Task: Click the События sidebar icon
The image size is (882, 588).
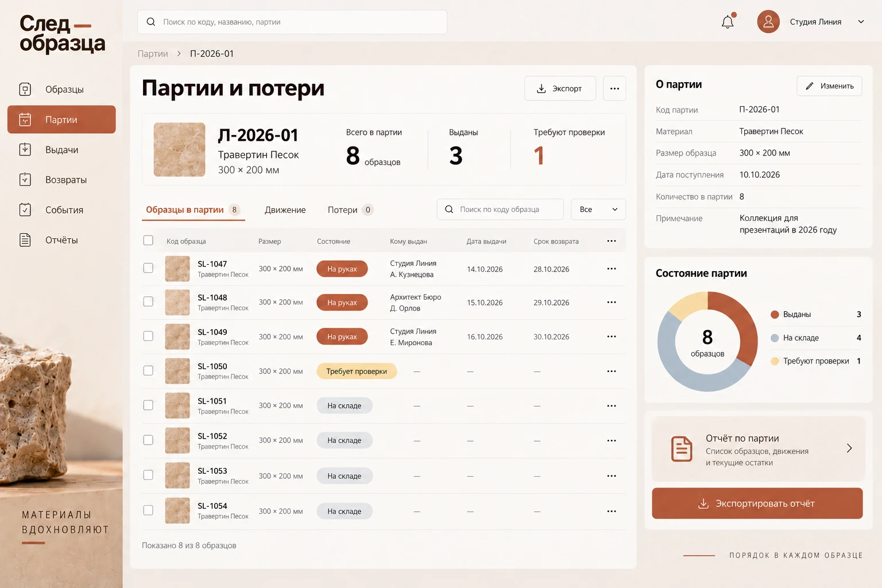Action: (25, 210)
